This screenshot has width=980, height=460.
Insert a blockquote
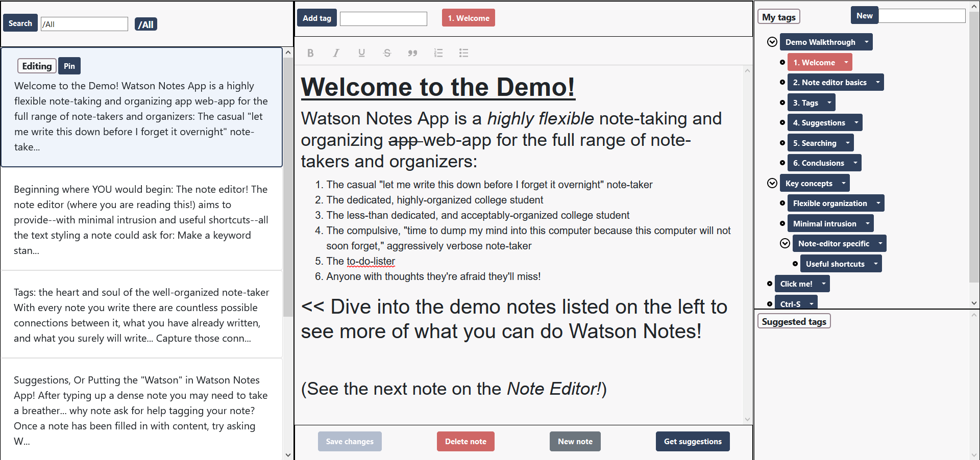(x=412, y=53)
